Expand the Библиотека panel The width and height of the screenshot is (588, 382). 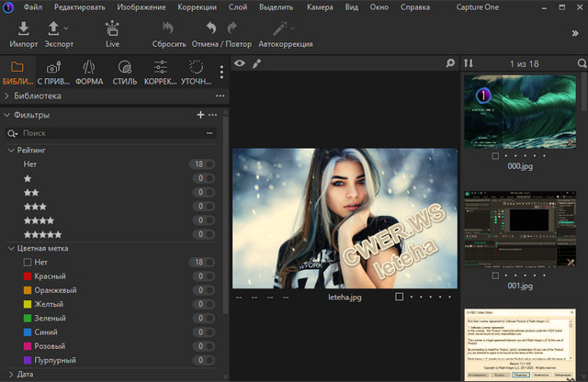[x=37, y=95]
